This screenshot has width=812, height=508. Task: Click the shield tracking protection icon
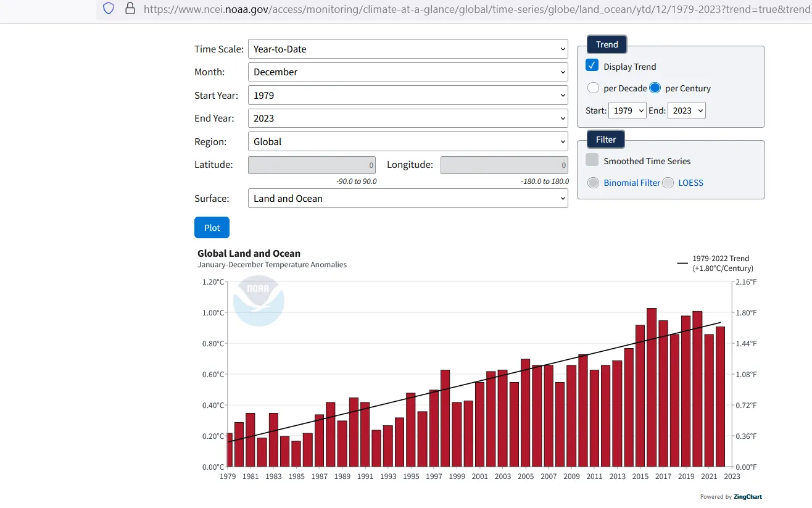tap(109, 9)
